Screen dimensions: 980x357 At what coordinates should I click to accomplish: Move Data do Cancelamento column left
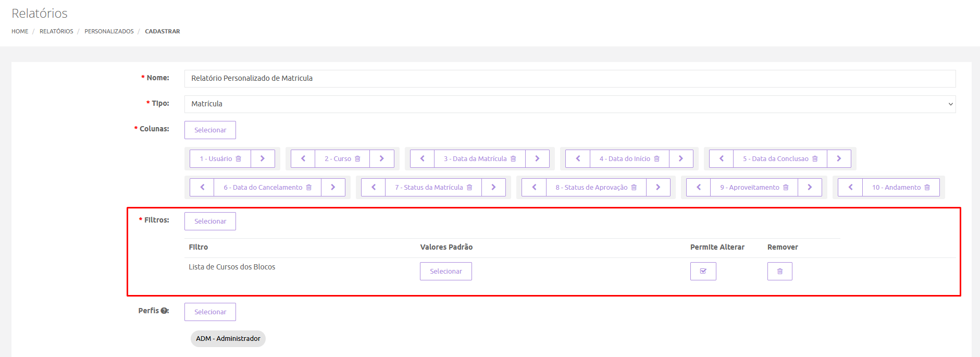[202, 188]
